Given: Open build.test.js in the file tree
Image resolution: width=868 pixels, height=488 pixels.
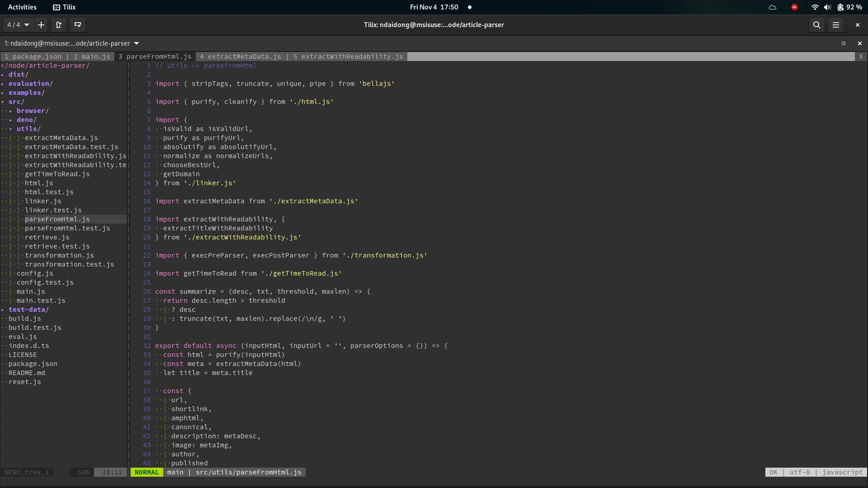Looking at the screenshot, I should coord(35,328).
